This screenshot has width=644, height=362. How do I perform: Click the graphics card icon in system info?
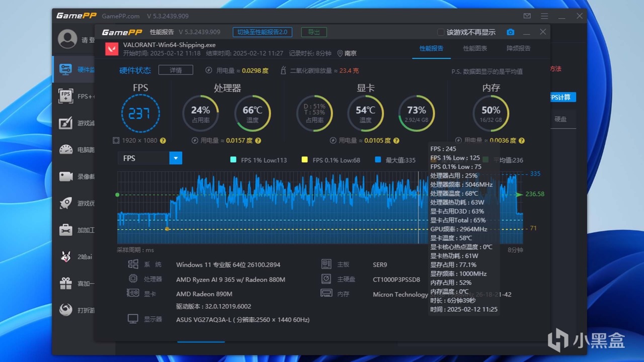pos(133,293)
